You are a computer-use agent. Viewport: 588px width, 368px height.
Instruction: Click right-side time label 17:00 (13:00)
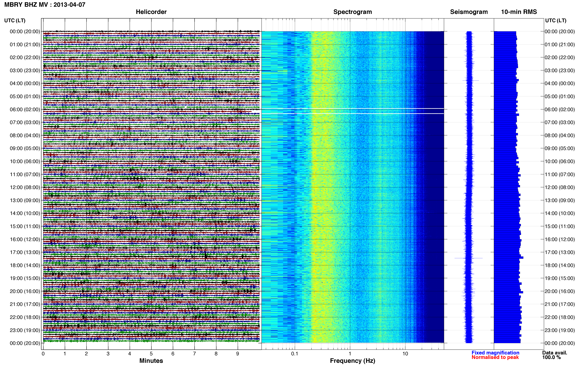[560, 252]
